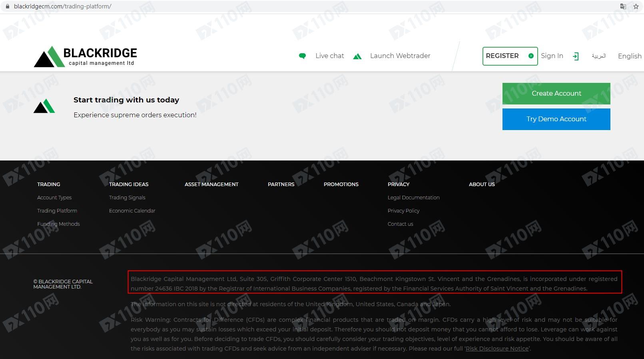Click the Blackridge logo in header

click(86, 56)
